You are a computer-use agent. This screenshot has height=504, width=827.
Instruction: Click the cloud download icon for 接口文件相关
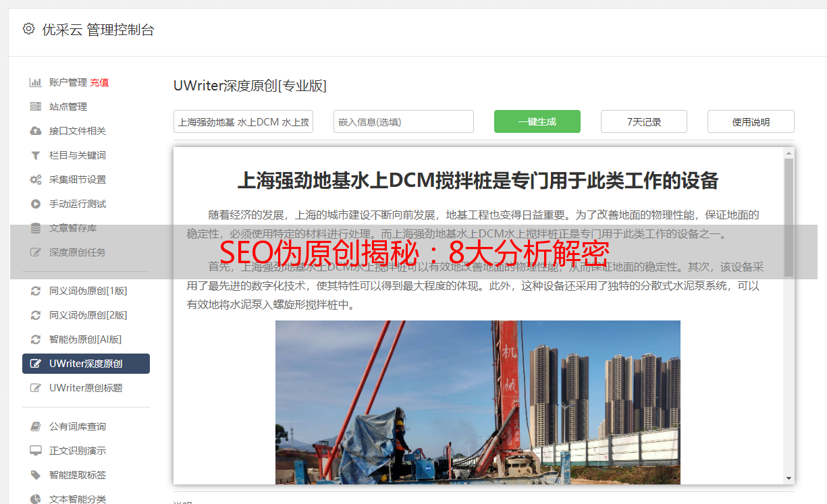[36, 131]
